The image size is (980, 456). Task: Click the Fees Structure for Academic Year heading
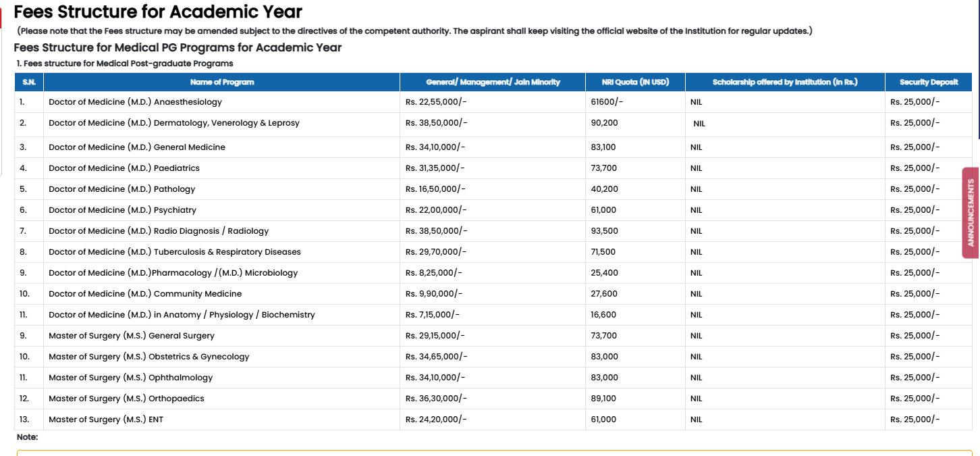[x=158, y=11]
